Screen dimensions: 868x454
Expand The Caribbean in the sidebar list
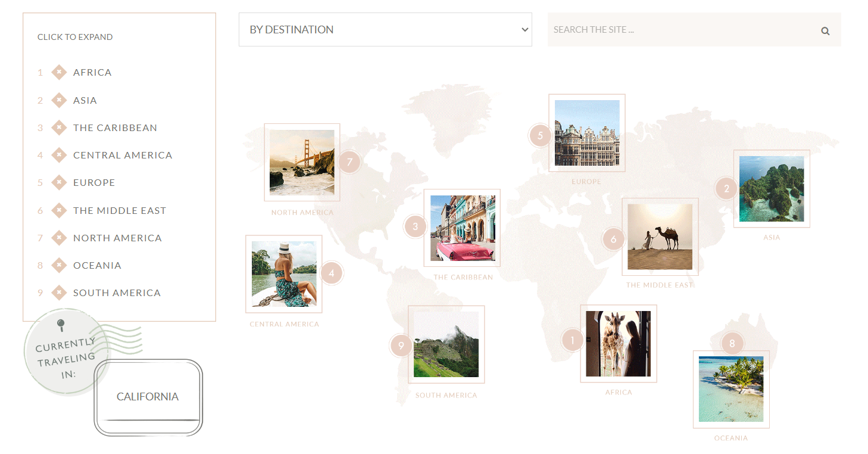coord(115,128)
